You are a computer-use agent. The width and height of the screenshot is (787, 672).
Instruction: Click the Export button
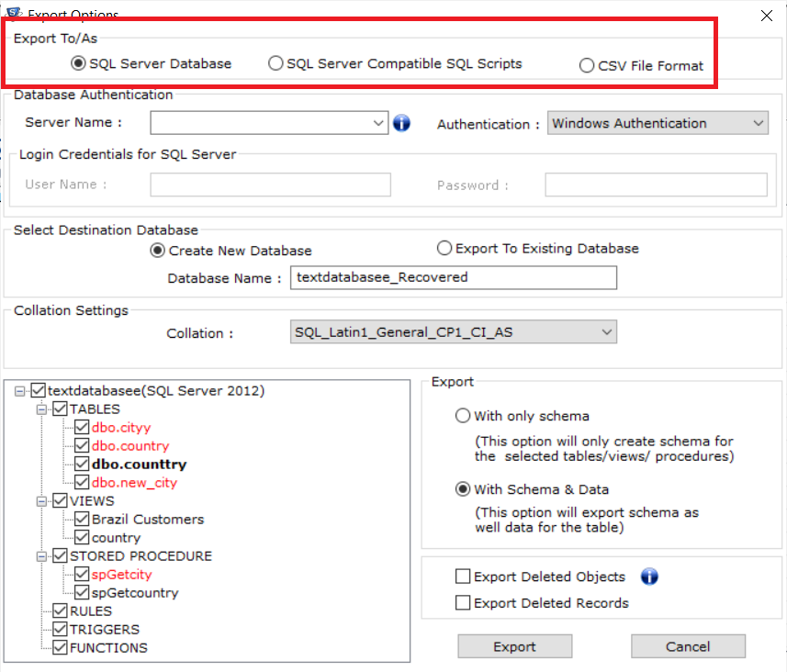coord(514,646)
